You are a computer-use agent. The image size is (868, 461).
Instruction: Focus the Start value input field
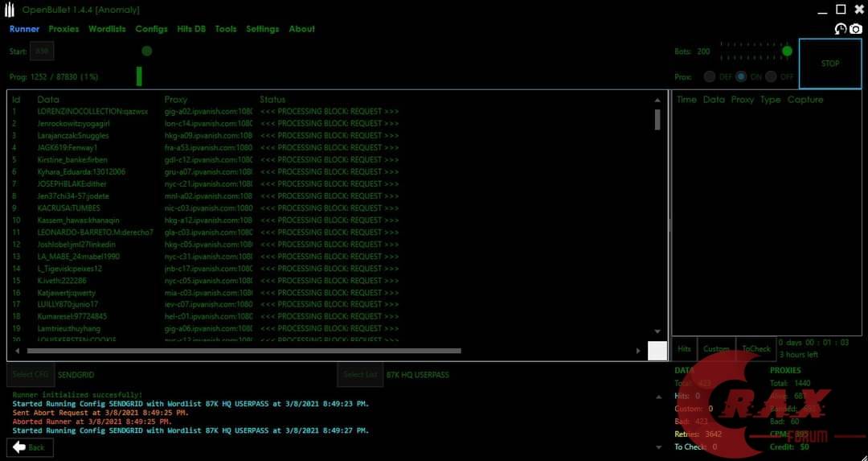42,51
